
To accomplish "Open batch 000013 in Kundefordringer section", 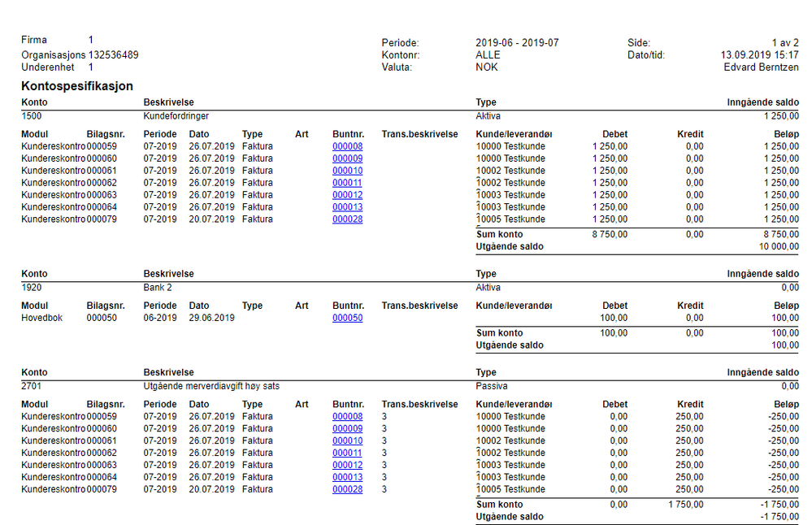I will tap(348, 207).
